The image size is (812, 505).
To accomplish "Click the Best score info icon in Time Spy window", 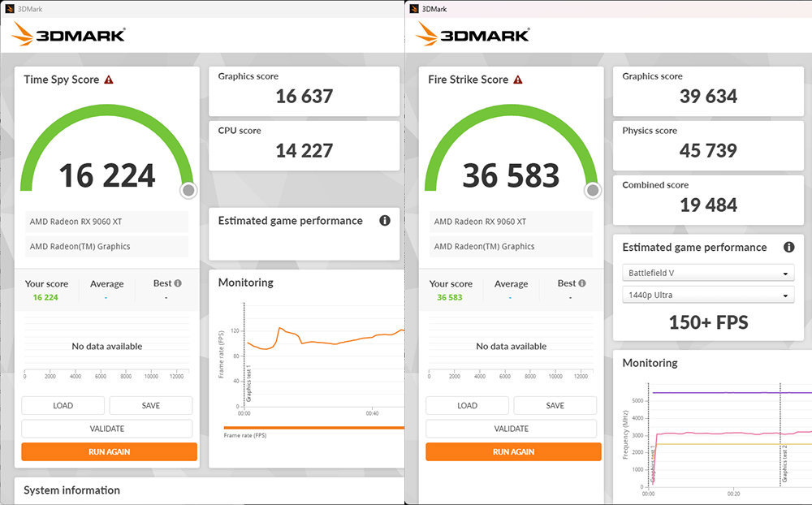I will coord(178,283).
